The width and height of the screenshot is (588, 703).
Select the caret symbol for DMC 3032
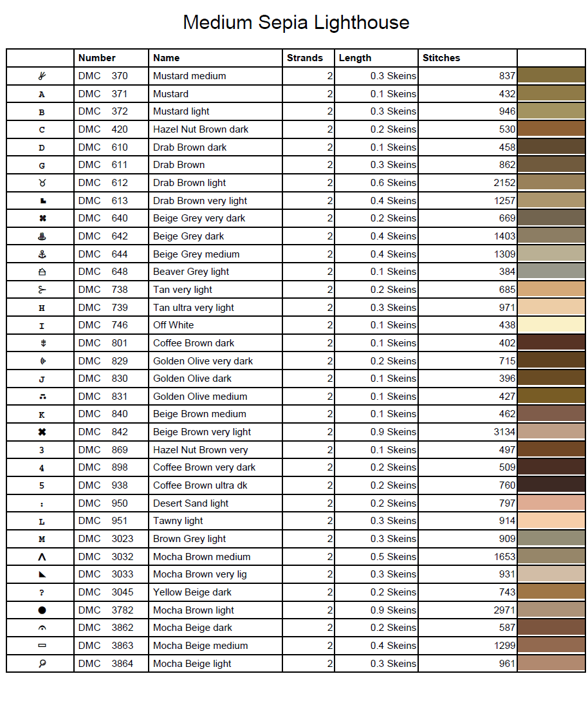42,557
